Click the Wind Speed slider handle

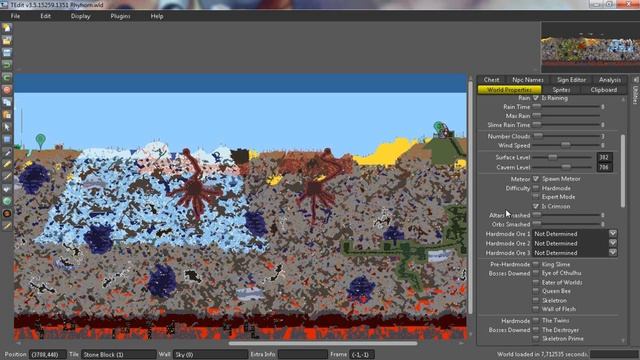[566, 145]
